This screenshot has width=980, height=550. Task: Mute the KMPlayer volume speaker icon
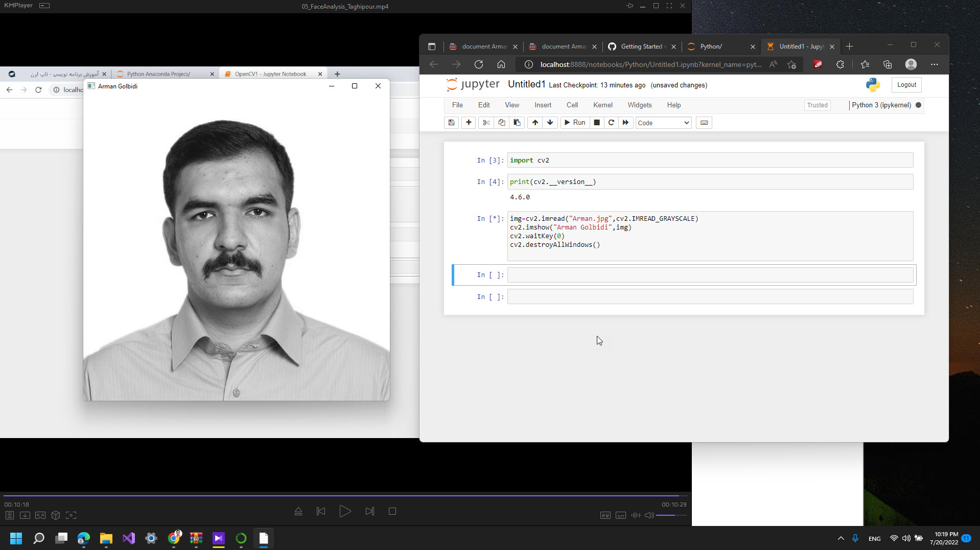pos(648,515)
